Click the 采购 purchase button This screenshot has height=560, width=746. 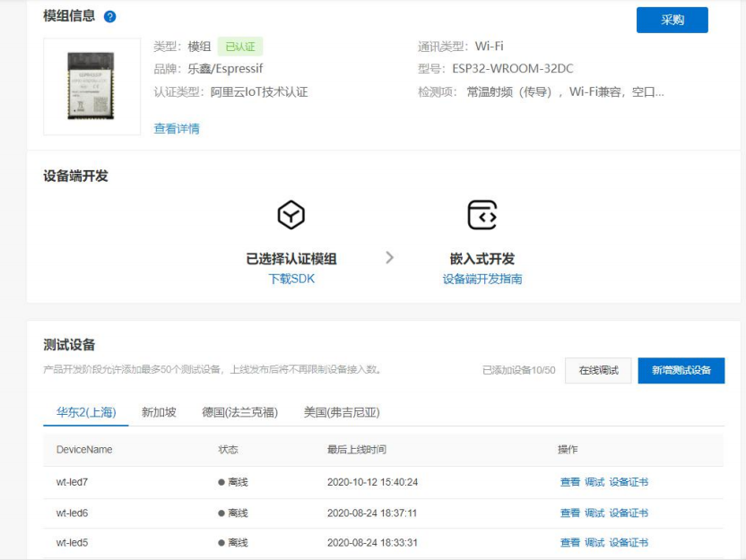tap(672, 20)
